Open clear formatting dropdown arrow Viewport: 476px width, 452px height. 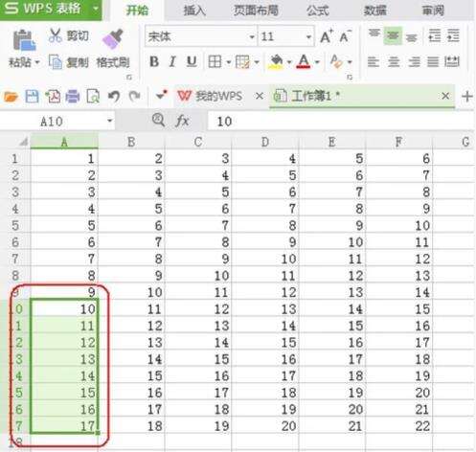click(350, 62)
